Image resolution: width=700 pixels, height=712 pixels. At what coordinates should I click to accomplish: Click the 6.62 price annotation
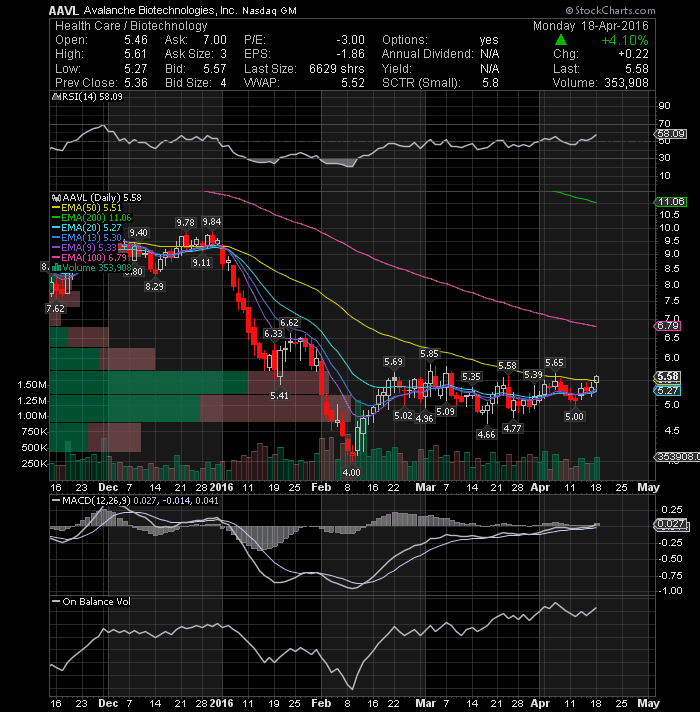[x=289, y=323]
